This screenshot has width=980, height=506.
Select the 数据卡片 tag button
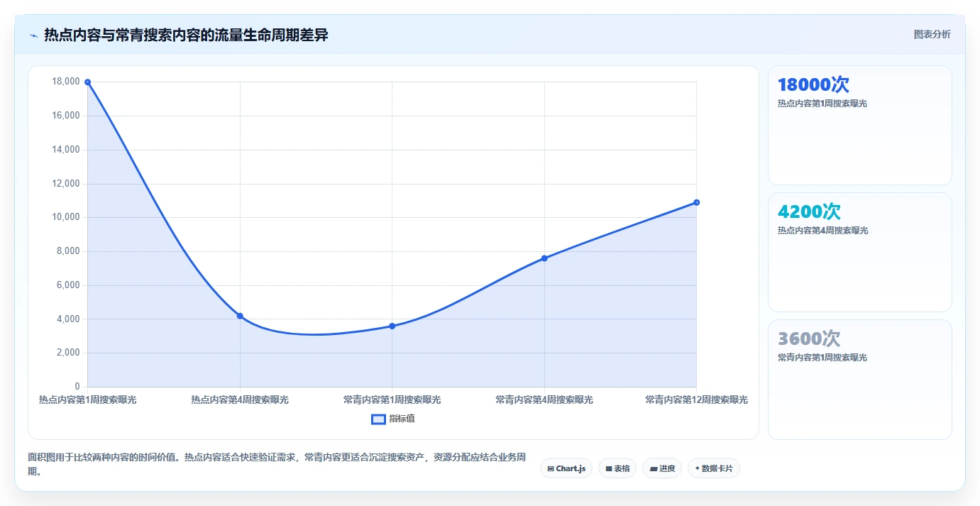[x=714, y=468]
